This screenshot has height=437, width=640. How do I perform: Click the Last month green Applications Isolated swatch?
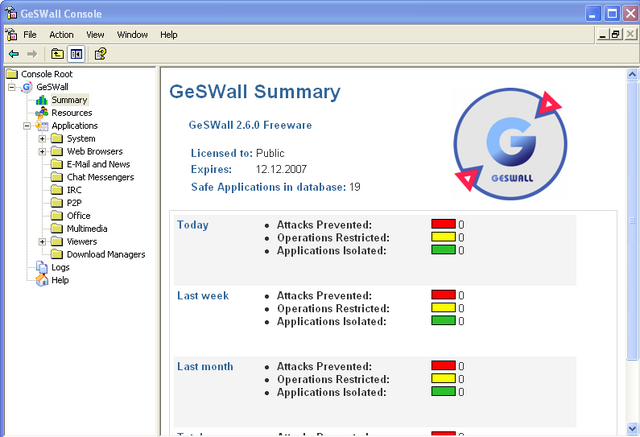(443, 391)
